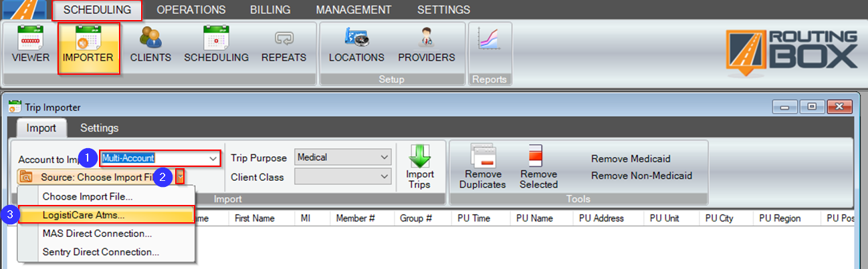This screenshot has height=269, width=868.
Task: Minimize the Trip Importer window
Action: 785,107
